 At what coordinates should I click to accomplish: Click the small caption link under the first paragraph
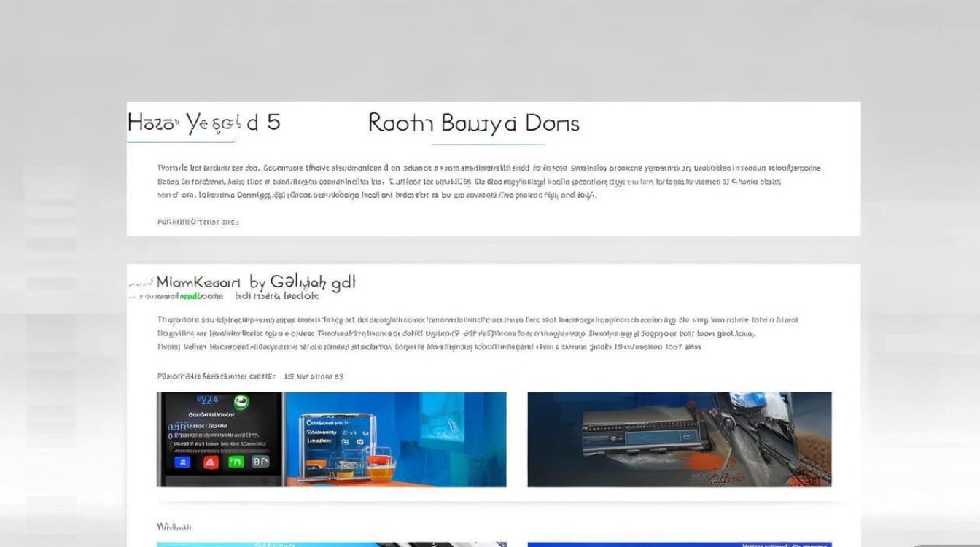pyautogui.click(x=198, y=222)
